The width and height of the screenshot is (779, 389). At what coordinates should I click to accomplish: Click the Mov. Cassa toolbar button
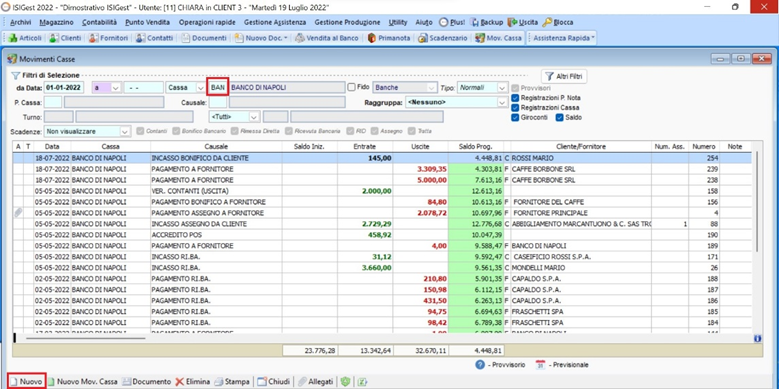(x=498, y=38)
